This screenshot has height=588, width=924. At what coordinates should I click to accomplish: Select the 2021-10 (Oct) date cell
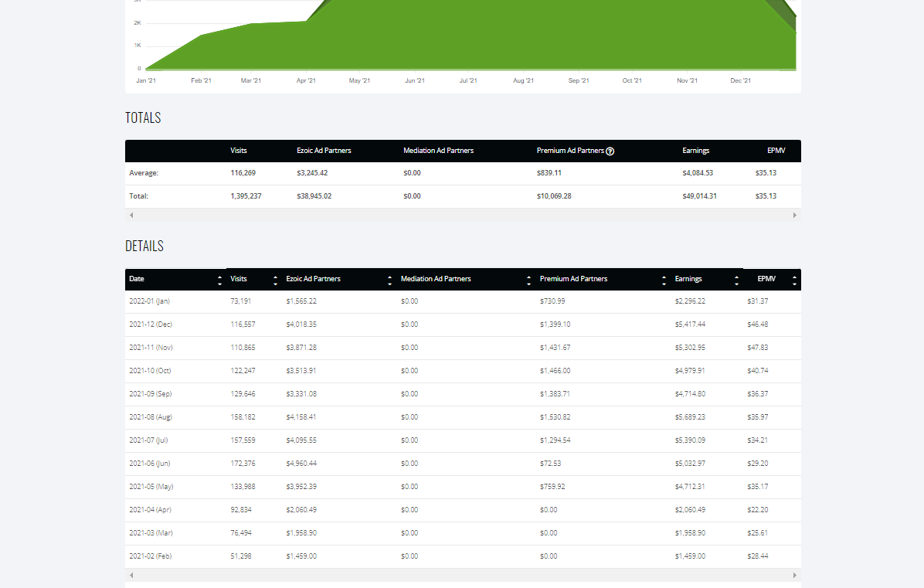click(x=150, y=371)
